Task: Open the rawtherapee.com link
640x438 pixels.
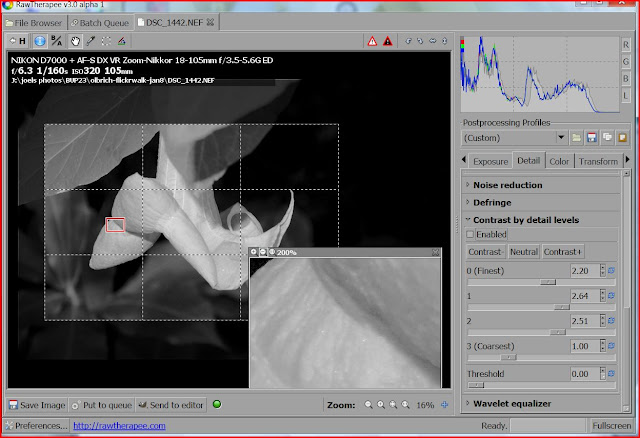Action: tap(119, 426)
